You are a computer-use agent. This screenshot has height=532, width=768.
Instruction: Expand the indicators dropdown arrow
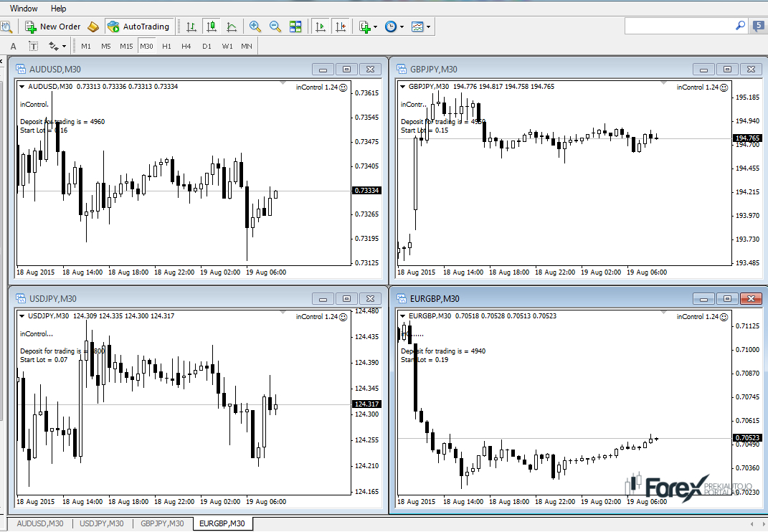(376, 27)
